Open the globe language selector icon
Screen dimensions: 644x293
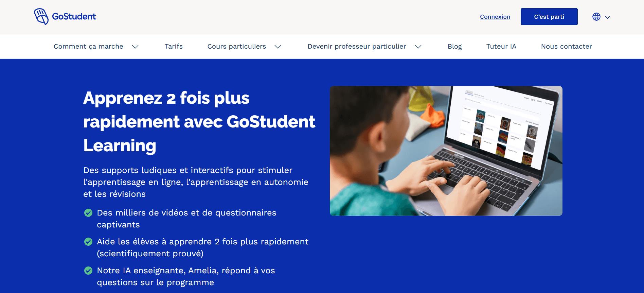click(x=596, y=17)
